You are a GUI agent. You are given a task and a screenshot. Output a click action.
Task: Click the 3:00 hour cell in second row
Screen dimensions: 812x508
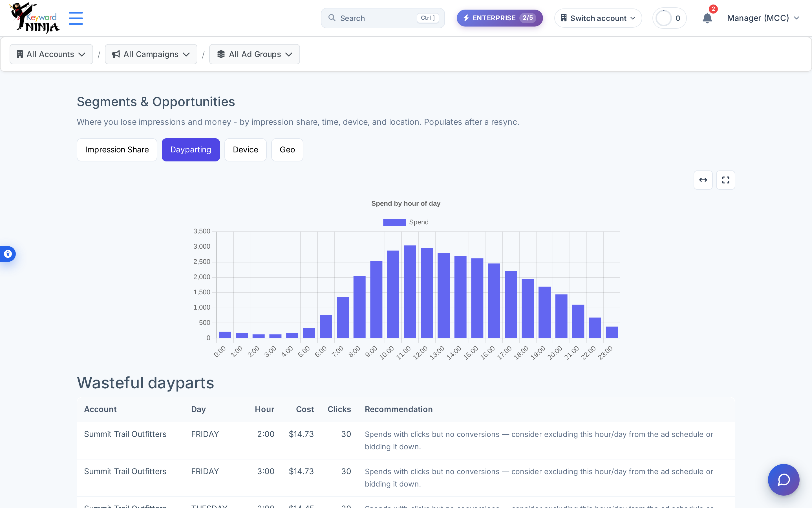[266, 471]
